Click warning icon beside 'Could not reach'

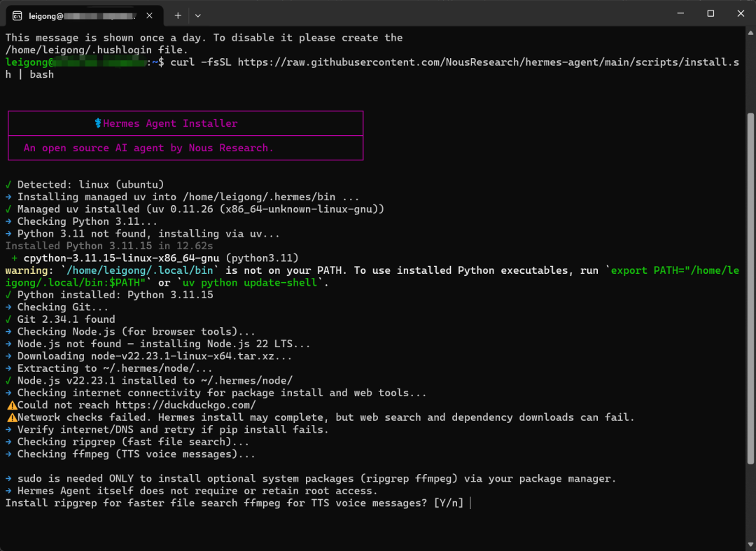point(12,405)
